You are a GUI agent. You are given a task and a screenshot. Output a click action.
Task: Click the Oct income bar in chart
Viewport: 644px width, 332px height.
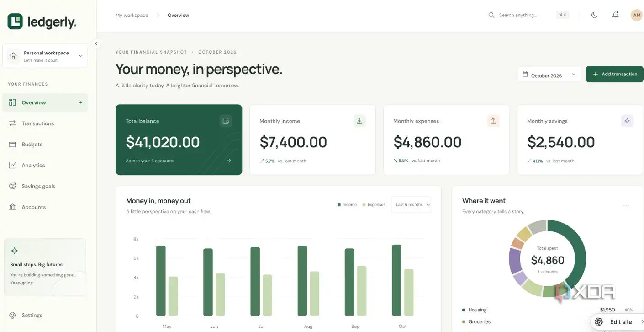[x=396, y=280]
